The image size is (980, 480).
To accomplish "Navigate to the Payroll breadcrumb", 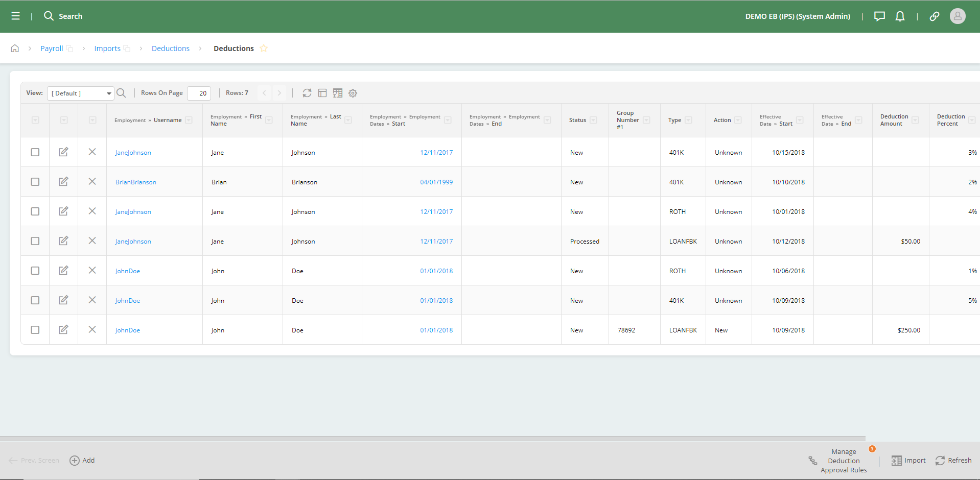I will point(52,49).
